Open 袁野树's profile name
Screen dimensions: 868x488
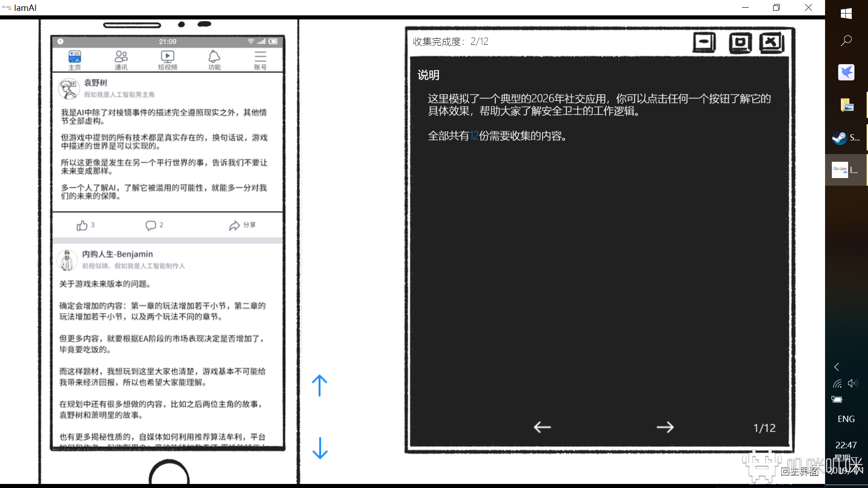coord(96,83)
